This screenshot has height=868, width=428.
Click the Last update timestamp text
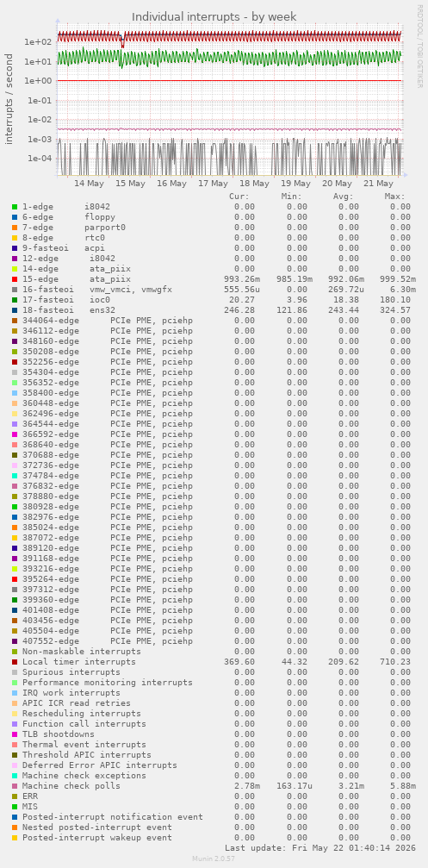coord(319,848)
